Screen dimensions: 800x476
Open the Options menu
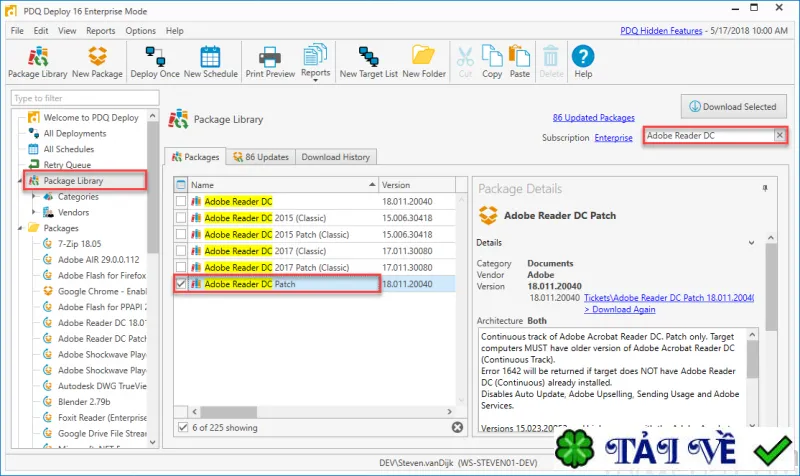140,31
